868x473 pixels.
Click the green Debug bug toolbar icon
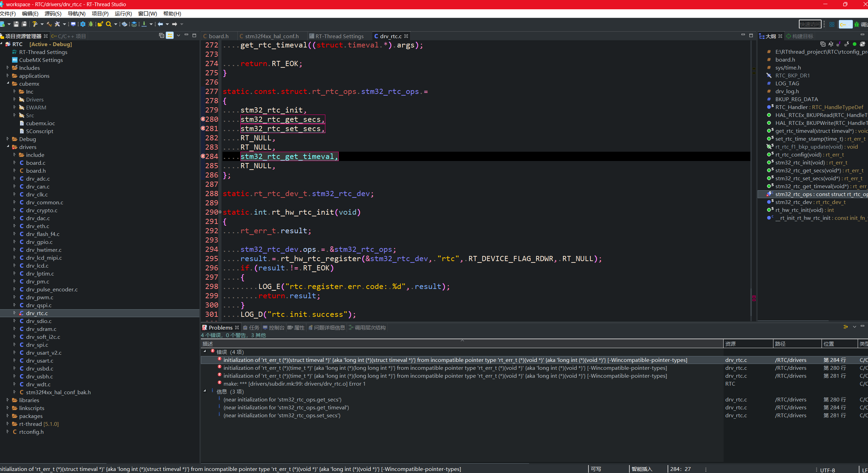(91, 24)
